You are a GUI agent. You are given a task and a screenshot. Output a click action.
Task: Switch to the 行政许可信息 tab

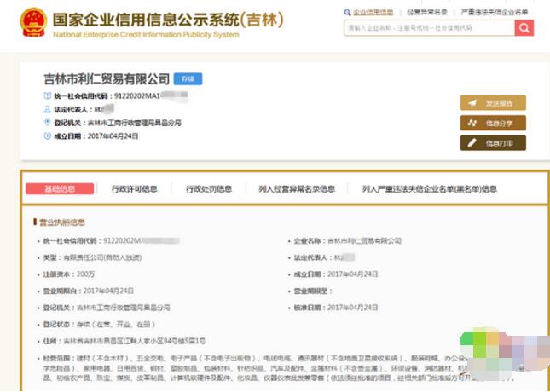(x=135, y=189)
